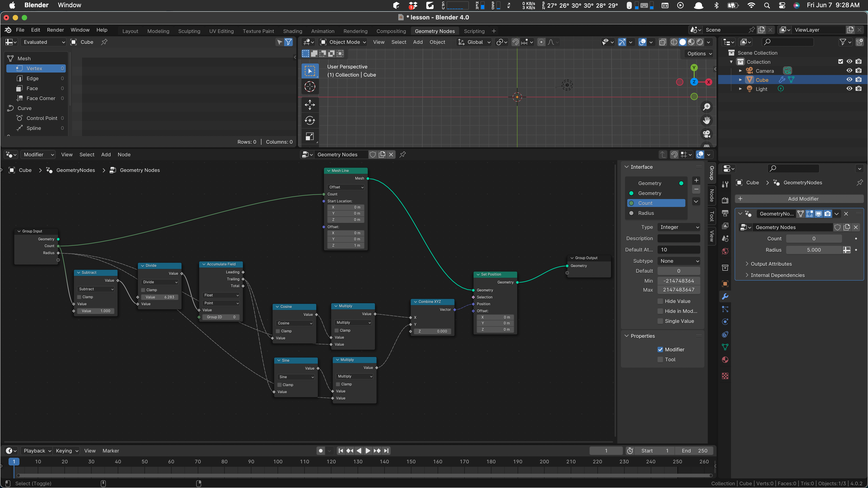Toggle camera view icon in viewport
868x488 pixels.
[707, 134]
